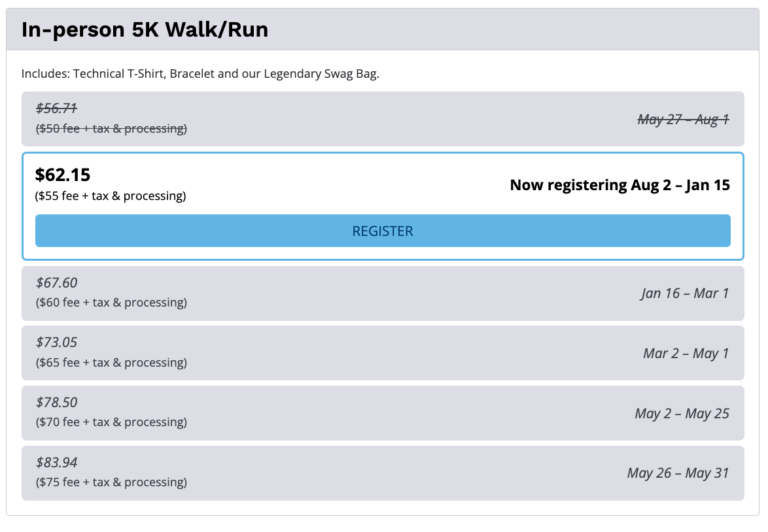
Task: Click the Includes Technical T-Shirt description text
Action: pos(200,73)
